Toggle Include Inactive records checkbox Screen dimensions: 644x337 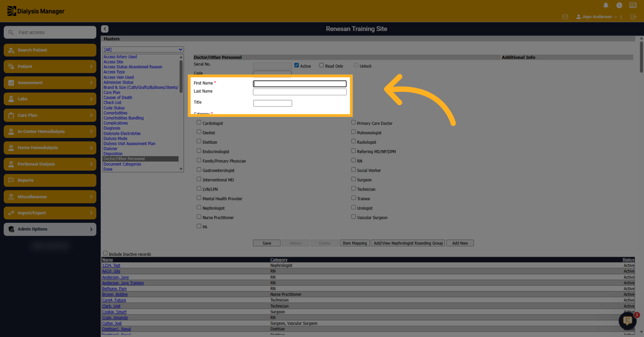pyautogui.click(x=105, y=253)
